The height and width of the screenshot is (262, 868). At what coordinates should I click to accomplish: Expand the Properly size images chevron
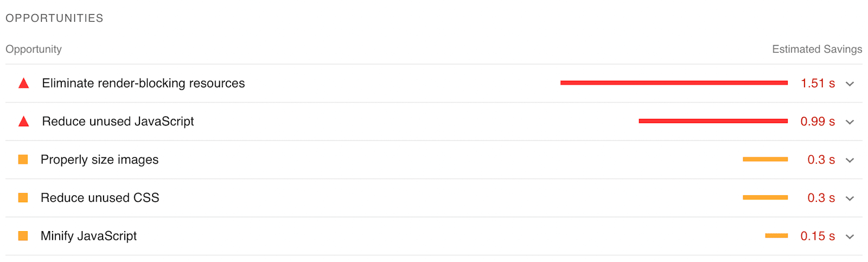point(850,160)
